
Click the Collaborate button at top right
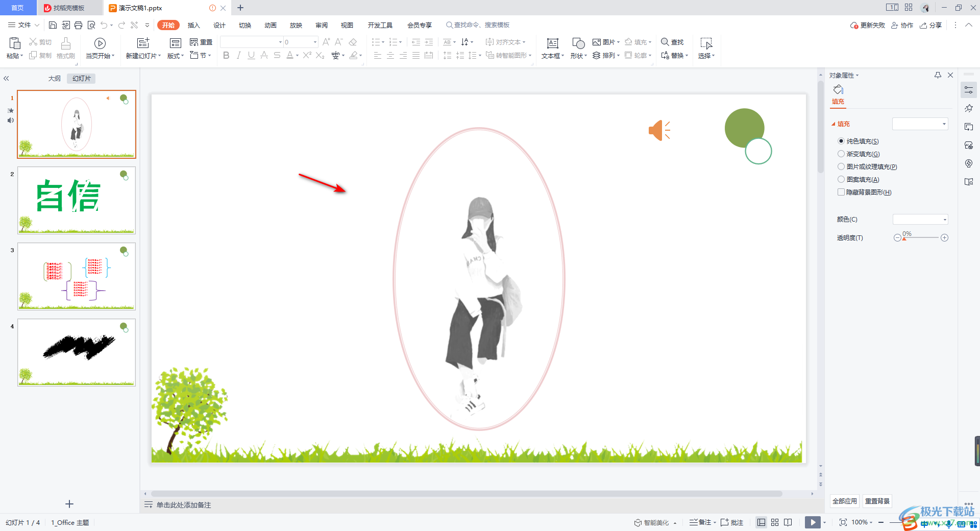pyautogui.click(x=902, y=25)
